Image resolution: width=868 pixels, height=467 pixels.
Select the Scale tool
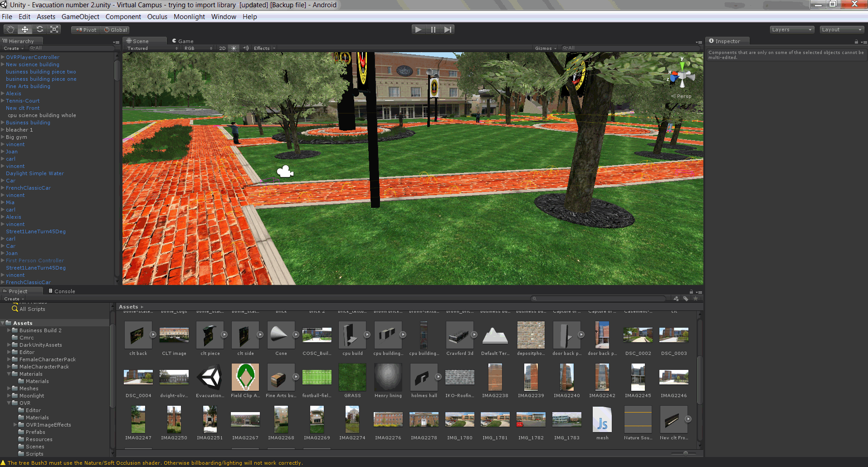click(54, 29)
